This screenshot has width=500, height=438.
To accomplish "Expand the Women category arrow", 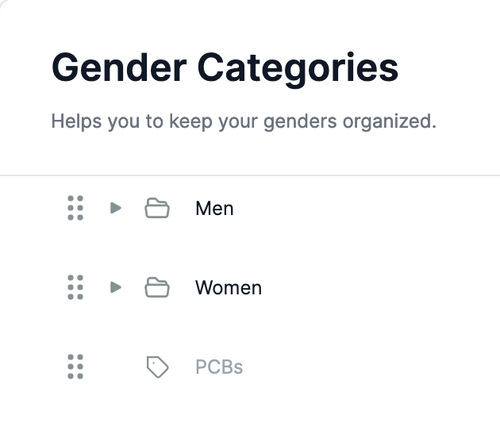I will (x=116, y=287).
